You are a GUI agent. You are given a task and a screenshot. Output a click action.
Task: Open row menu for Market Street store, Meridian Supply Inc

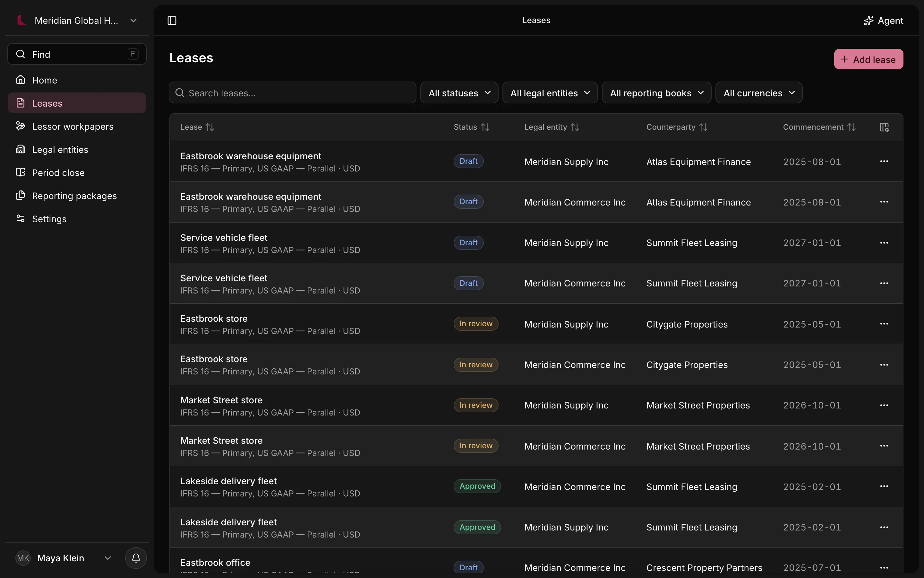pos(884,405)
